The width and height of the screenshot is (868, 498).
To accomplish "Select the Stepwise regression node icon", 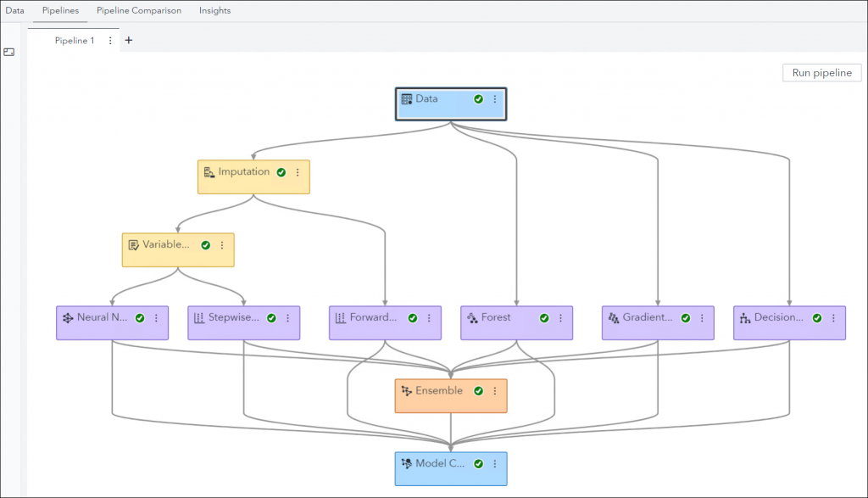I will click(x=199, y=317).
